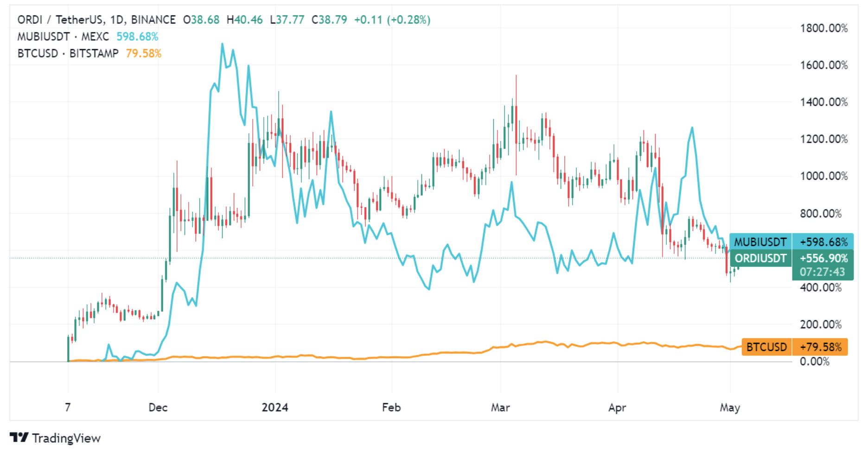
Task: Click the MUBIUSDT legend value 598.68%
Action: point(137,37)
